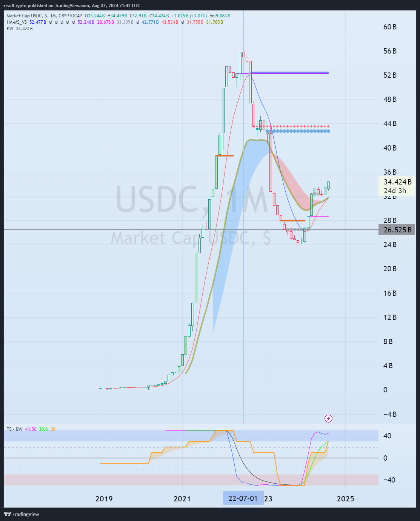Click the current price label 34.424 B

tap(398, 182)
